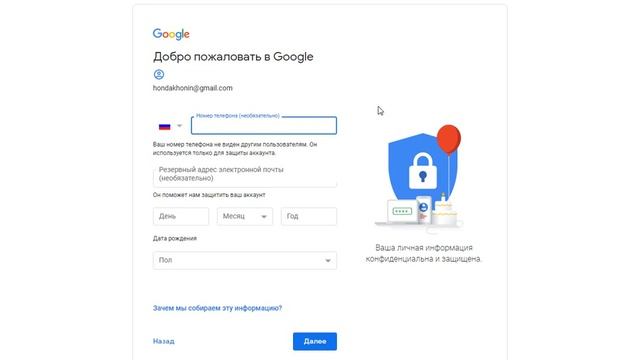Open the Месяц dropdown

245,216
